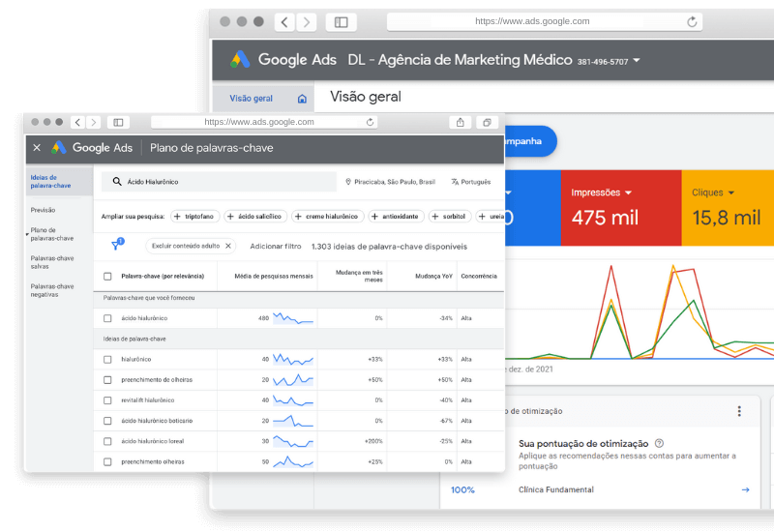
Task: Check the preenchimento de olheiras row
Action: click(107, 380)
